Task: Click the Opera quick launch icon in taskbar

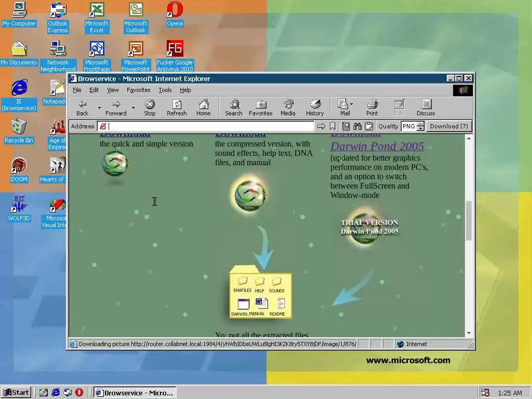Action: pos(79,393)
